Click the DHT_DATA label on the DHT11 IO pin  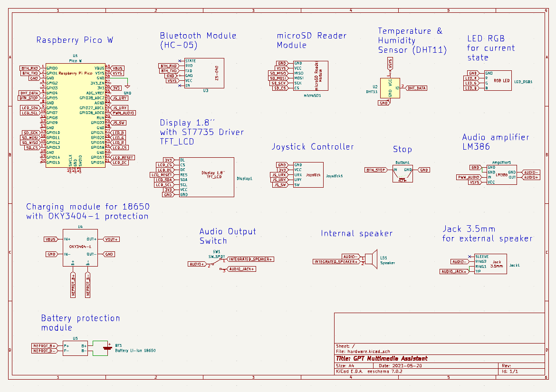416,88
